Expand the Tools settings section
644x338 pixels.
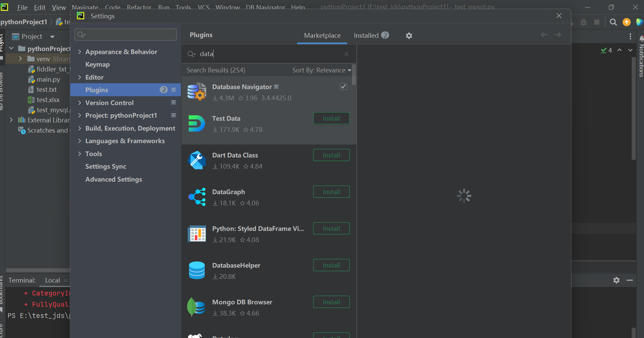point(80,154)
